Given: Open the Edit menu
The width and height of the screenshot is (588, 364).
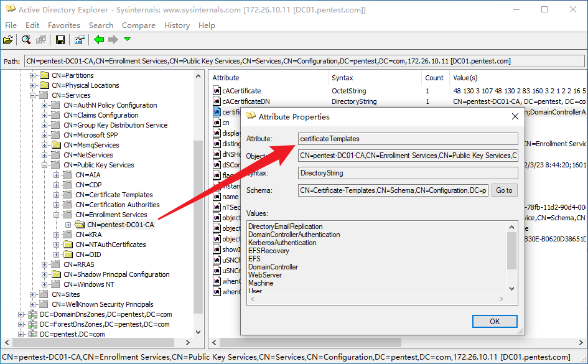Looking at the screenshot, I should pyautogui.click(x=32, y=25).
